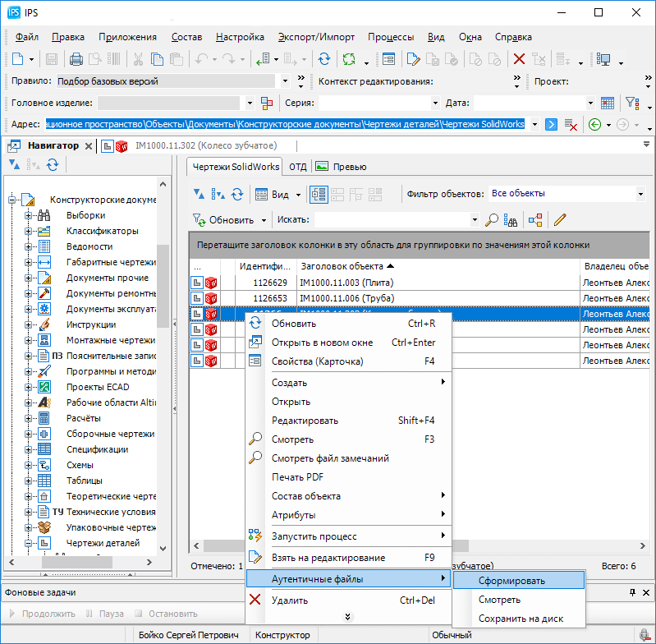
Task: Click the magnifier search icon beside Искать
Action: (x=492, y=220)
